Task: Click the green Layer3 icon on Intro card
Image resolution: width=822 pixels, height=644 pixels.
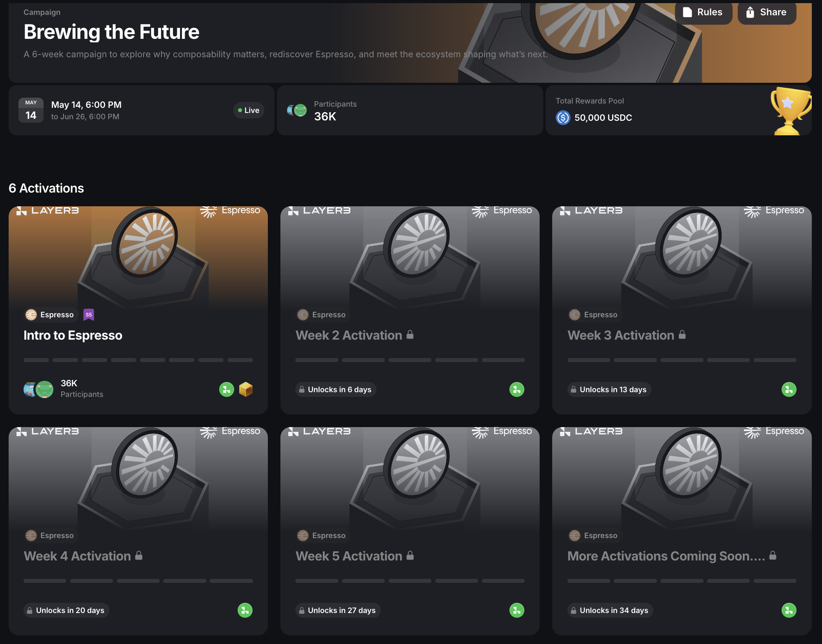Action: coord(227,389)
